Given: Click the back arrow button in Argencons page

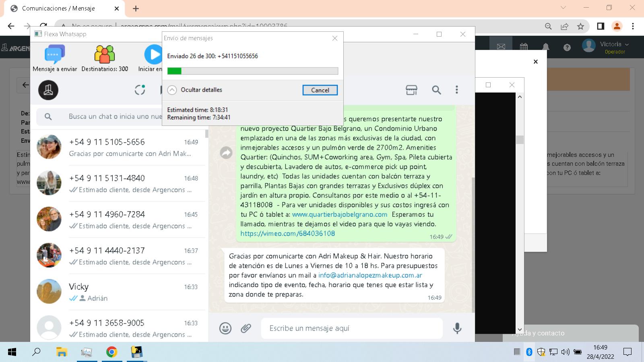Looking at the screenshot, I should [x=25, y=85].
